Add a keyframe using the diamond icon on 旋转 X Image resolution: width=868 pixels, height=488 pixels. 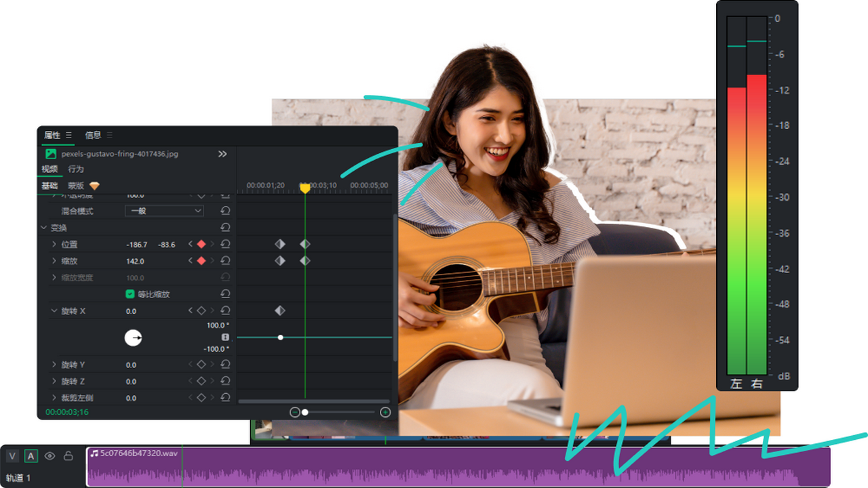[x=201, y=310]
